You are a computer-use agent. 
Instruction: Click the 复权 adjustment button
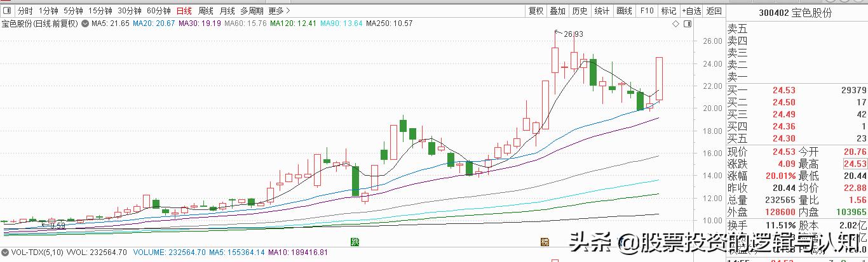coord(536,11)
